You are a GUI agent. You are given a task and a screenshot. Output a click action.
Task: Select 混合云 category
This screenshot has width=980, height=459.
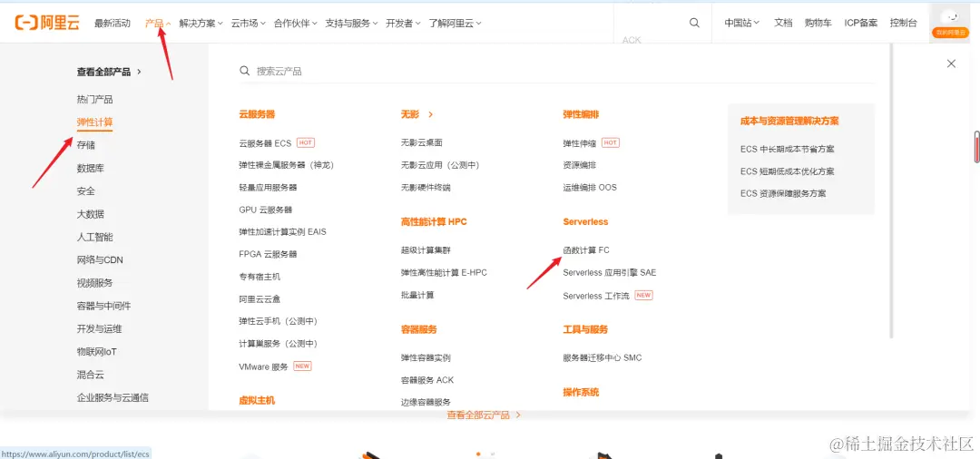(x=91, y=375)
